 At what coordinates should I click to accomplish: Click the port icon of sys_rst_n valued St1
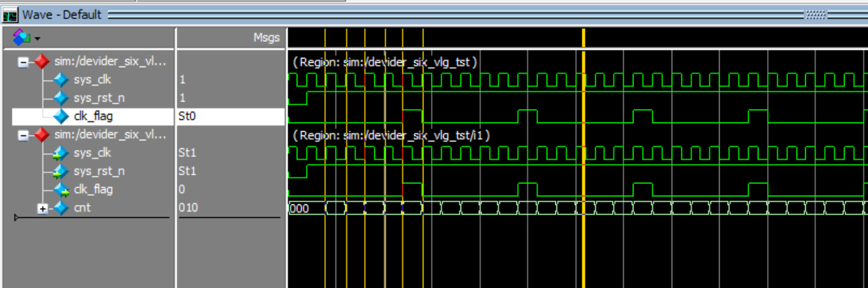(x=60, y=172)
